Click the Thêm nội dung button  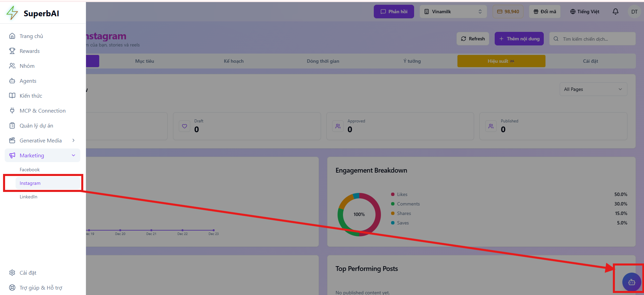pyautogui.click(x=519, y=39)
